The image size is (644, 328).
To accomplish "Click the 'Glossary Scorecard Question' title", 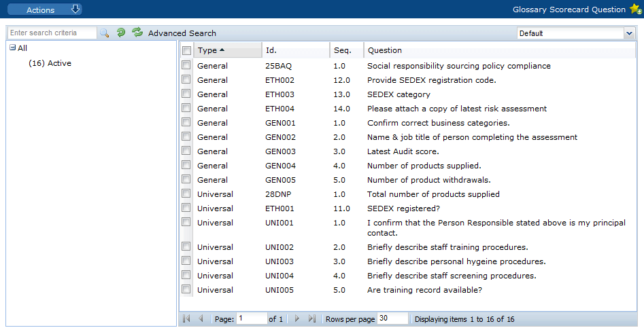I will [569, 10].
